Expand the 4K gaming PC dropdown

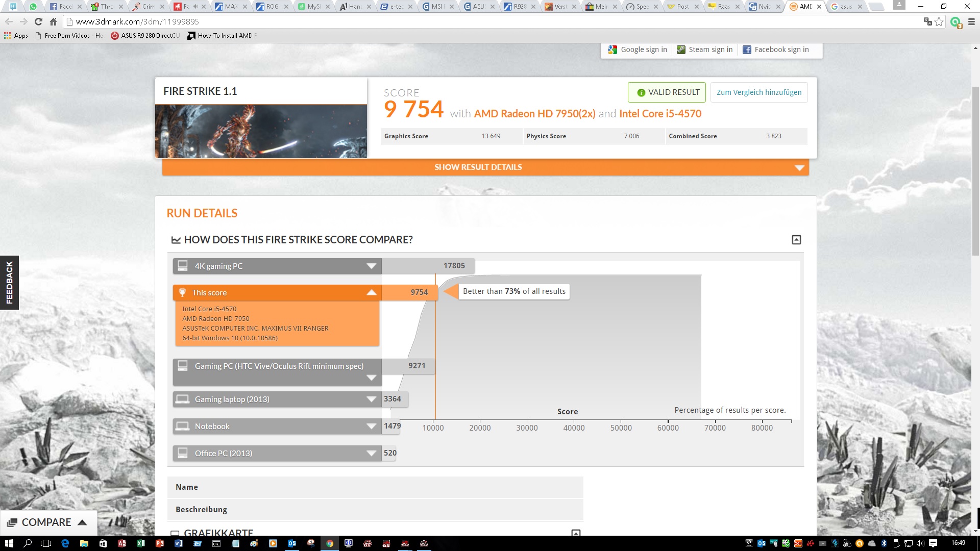[x=371, y=266]
